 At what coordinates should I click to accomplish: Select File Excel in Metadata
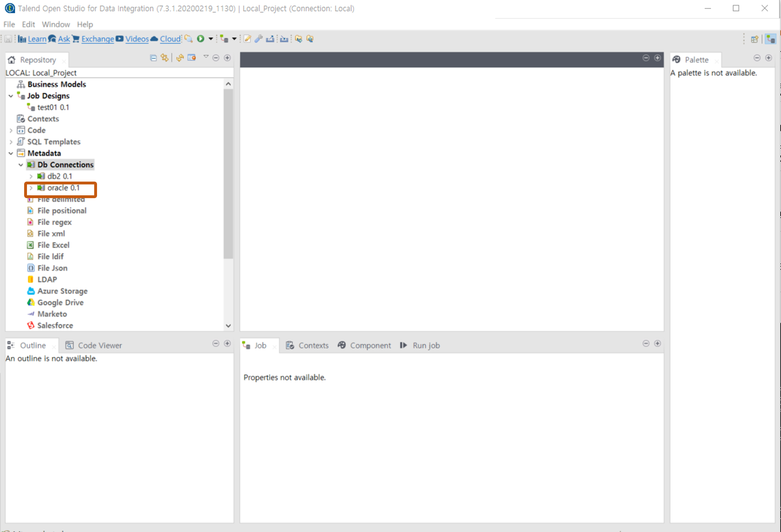(53, 245)
